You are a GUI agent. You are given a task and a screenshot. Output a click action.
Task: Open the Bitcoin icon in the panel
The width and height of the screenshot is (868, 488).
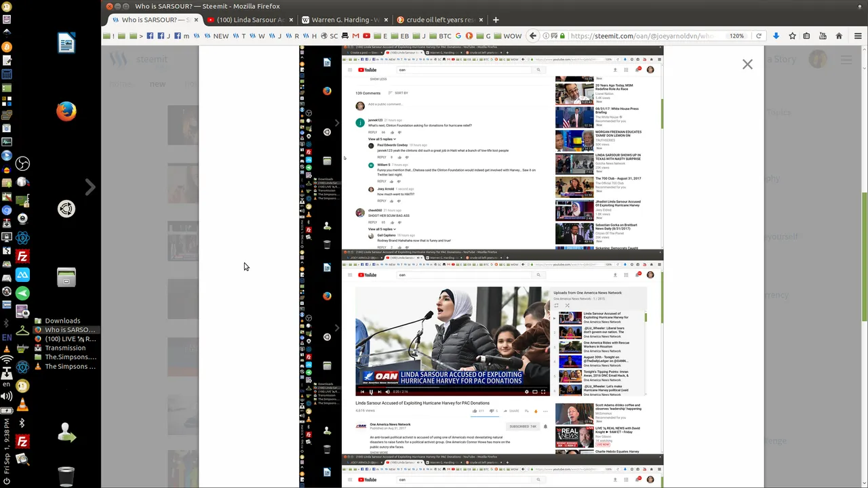(x=7, y=47)
